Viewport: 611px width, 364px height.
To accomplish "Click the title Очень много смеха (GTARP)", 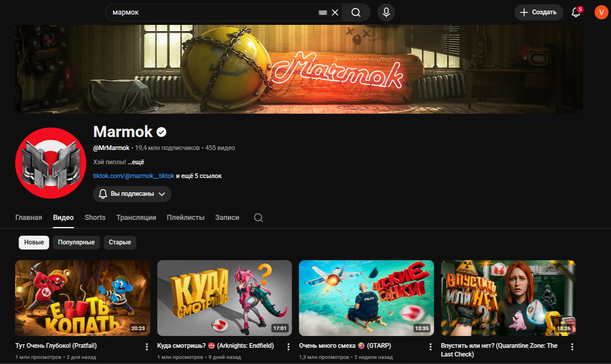I will 345,346.
